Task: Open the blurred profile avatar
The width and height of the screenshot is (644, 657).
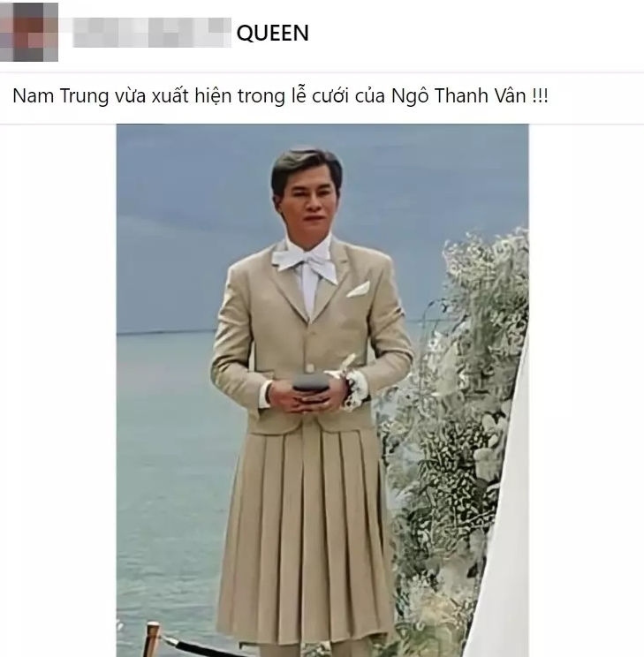Action: point(28,32)
